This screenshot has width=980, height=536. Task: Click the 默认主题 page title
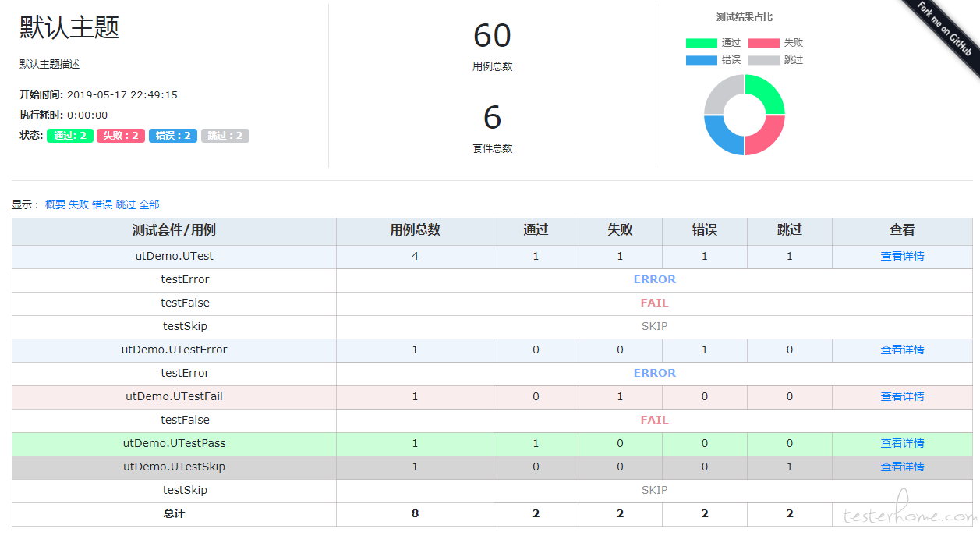pyautogui.click(x=69, y=27)
